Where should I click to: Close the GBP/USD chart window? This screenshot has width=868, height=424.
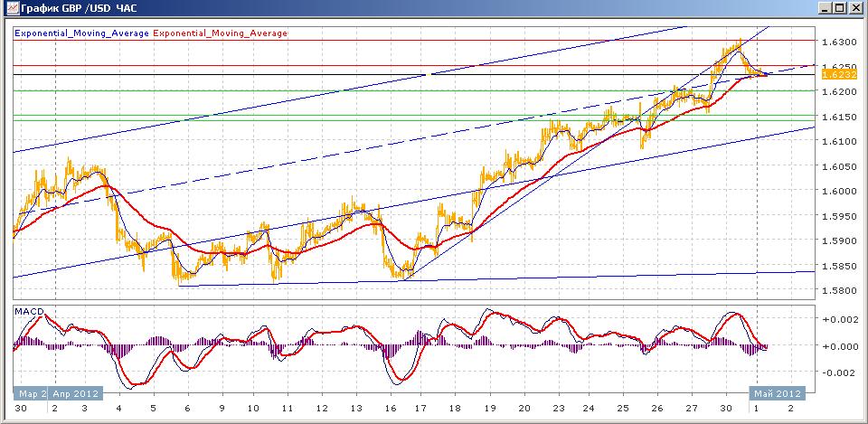(x=854, y=8)
